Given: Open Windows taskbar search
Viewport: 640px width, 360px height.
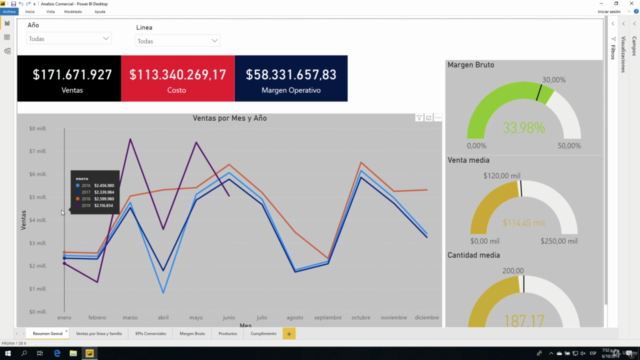Looking at the screenshot, I should coord(24,353).
